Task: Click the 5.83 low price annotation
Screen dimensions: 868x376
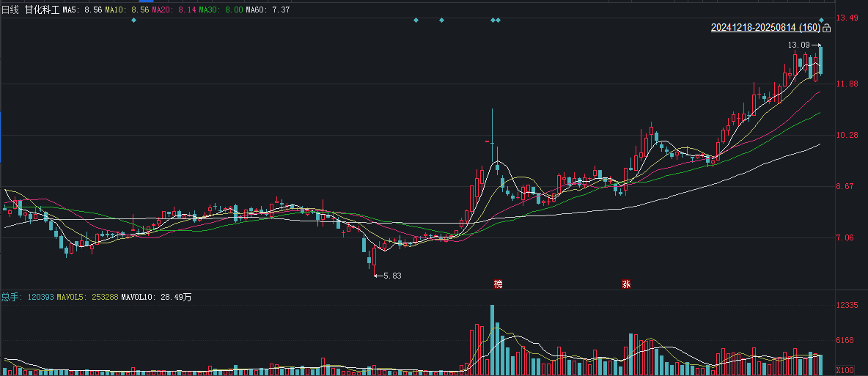Action: coord(392,276)
